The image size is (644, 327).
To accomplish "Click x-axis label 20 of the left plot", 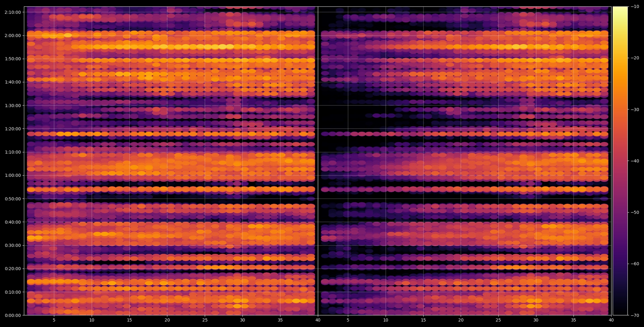I will click(x=167, y=320).
